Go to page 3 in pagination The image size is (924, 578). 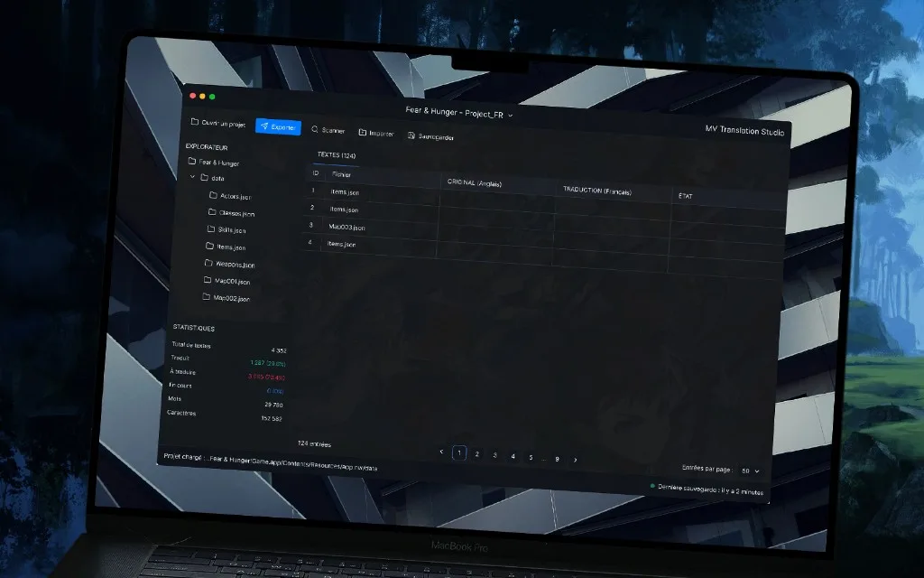pos(495,455)
